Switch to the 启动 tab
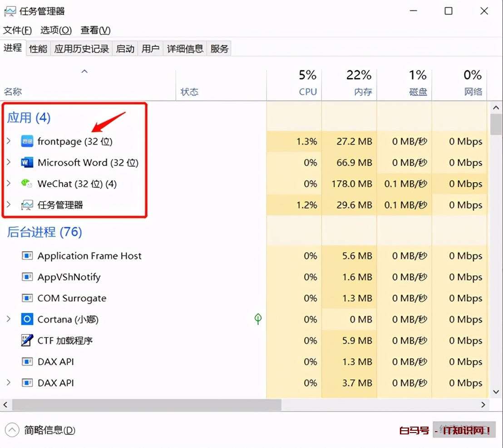This screenshot has height=448, width=503. (125, 48)
